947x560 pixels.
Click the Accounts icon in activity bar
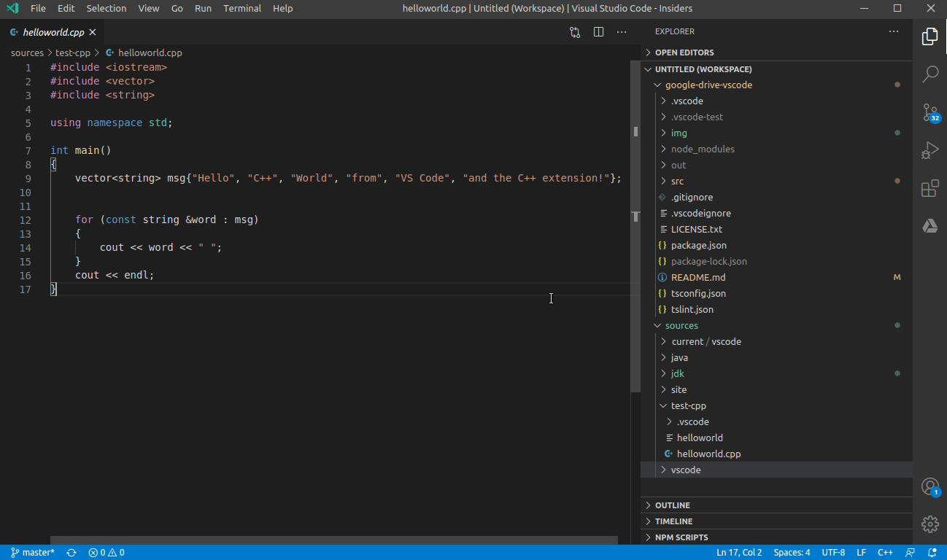tap(929, 486)
